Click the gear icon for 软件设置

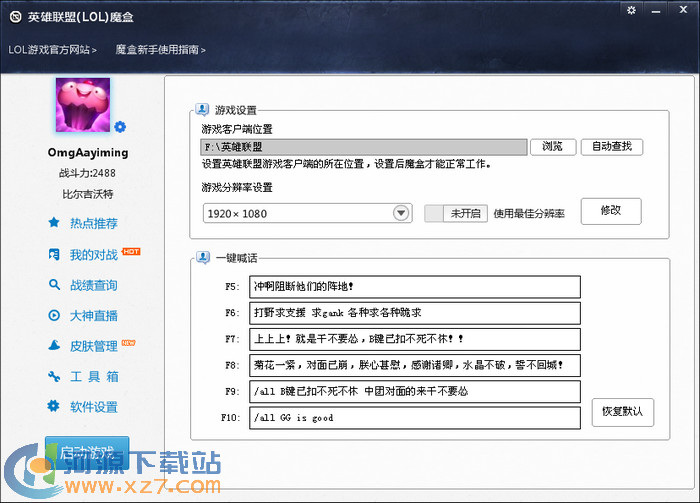point(54,406)
